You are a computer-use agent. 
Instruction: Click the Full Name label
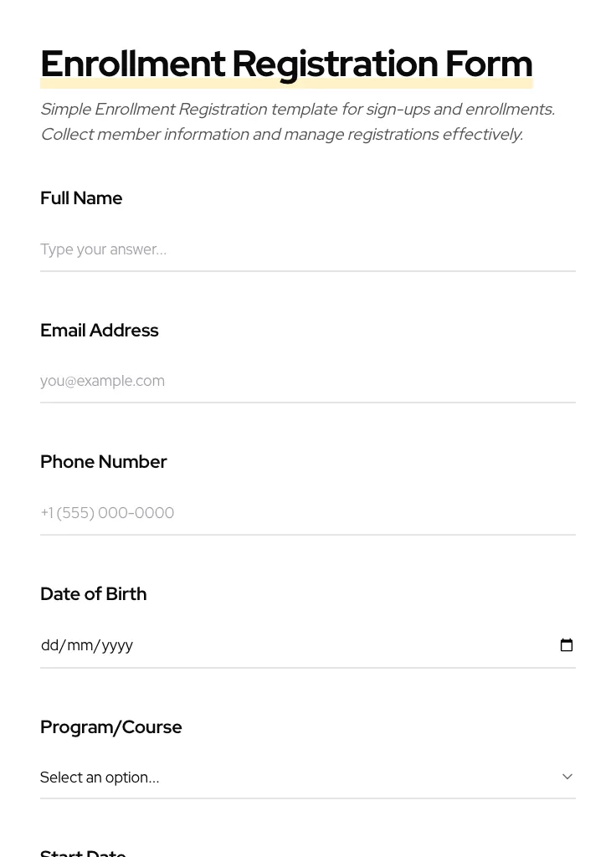81,198
